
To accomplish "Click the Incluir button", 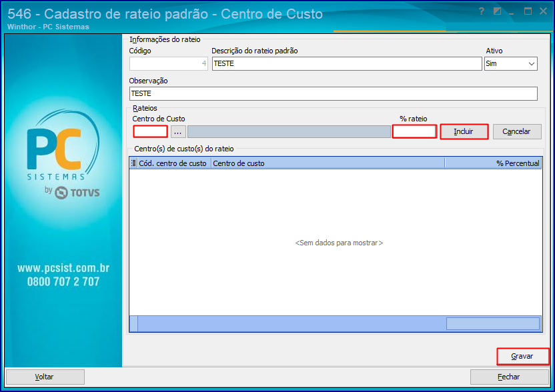I will 464,131.
